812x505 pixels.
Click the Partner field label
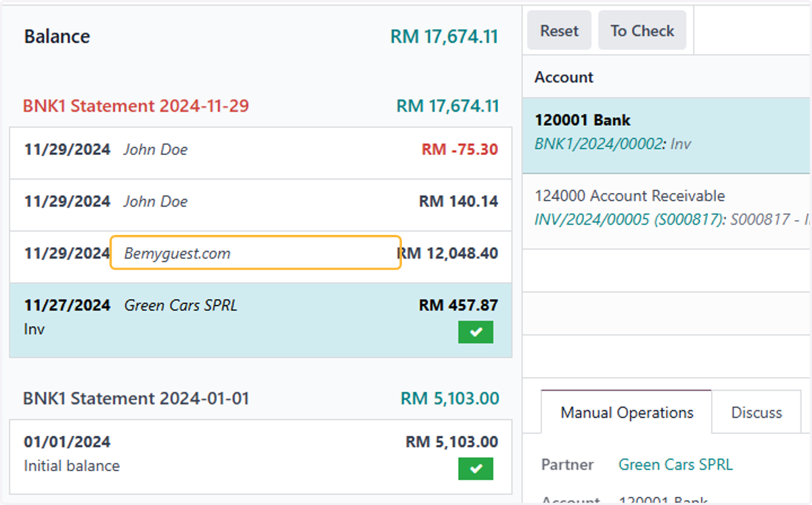pos(567,464)
